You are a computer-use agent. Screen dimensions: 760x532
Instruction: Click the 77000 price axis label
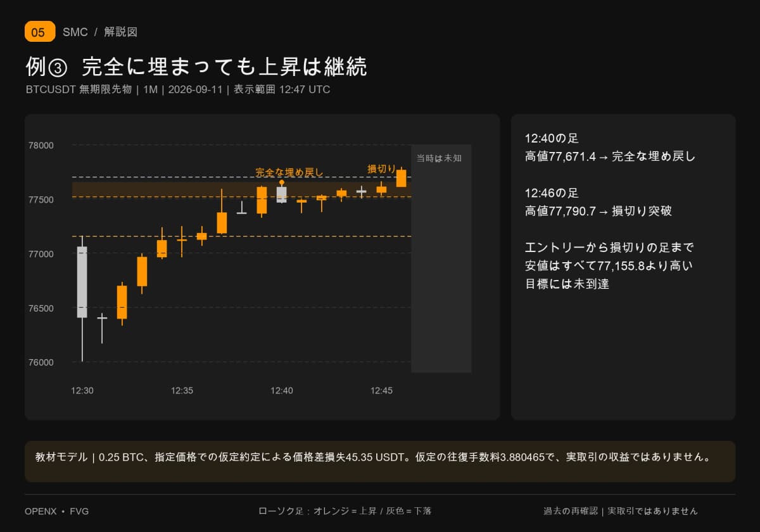(x=41, y=254)
